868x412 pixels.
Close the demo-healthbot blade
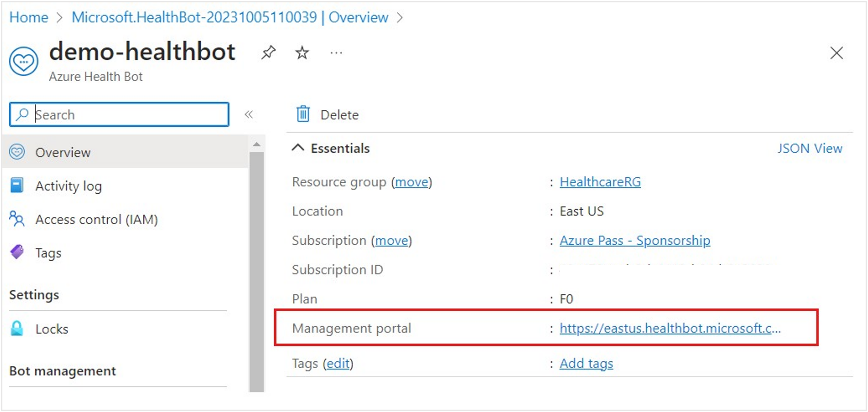836,53
